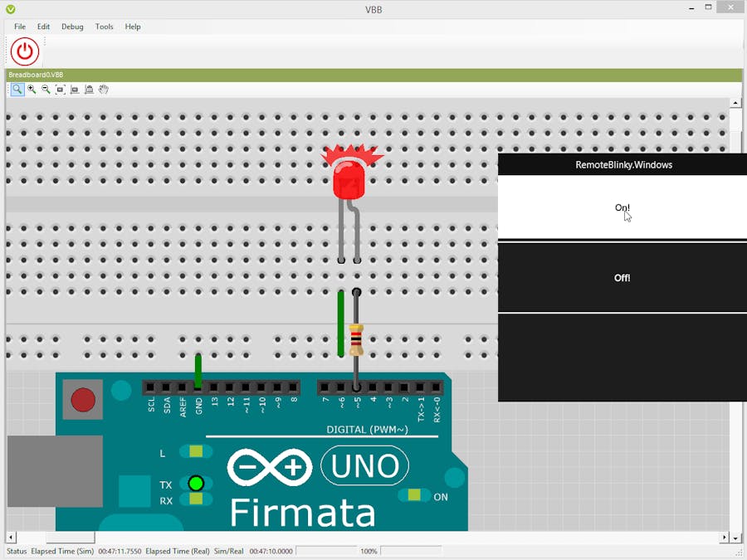Click the Sim/Real status label
747x560 pixels.
click(229, 551)
